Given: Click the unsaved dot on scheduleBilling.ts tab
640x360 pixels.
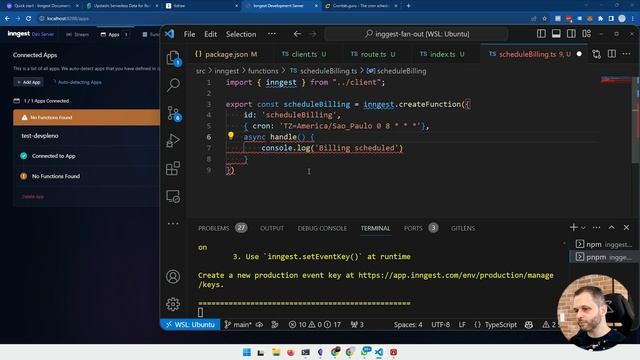Looking at the screenshot, I should tap(579, 54).
